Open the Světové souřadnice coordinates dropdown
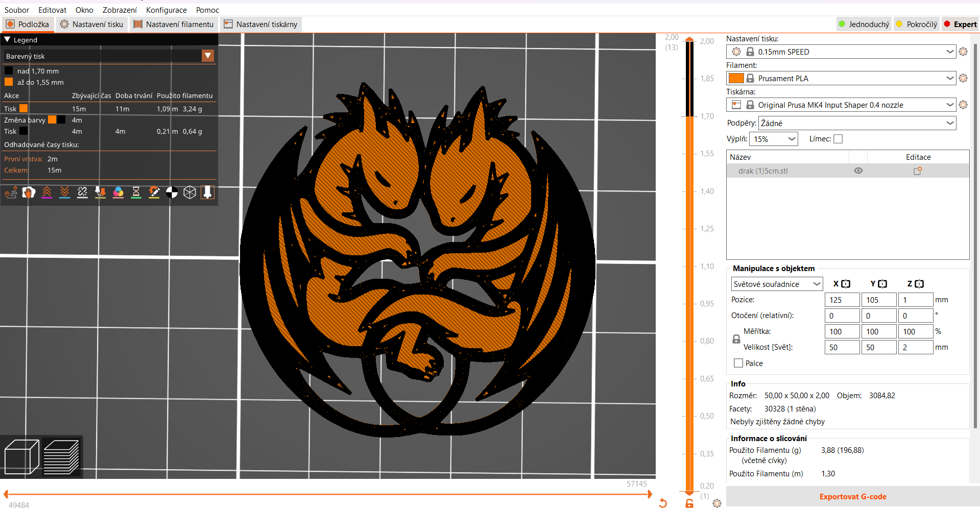This screenshot has width=980, height=509. pos(777,284)
